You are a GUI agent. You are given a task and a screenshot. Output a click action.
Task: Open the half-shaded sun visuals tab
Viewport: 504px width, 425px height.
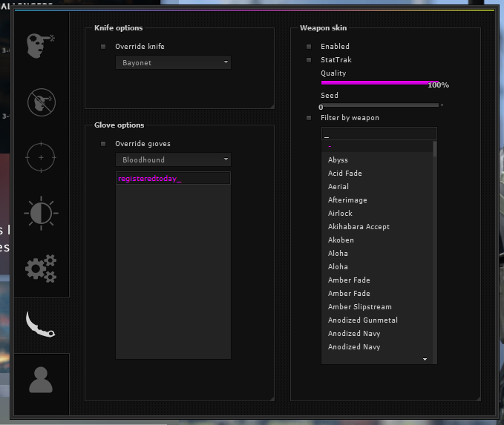41,212
